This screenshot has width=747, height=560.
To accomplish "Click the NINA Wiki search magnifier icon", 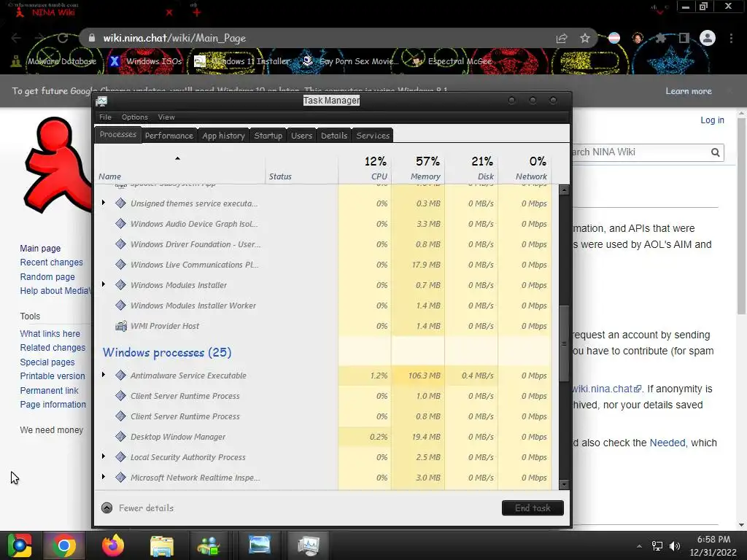I will coord(715,152).
